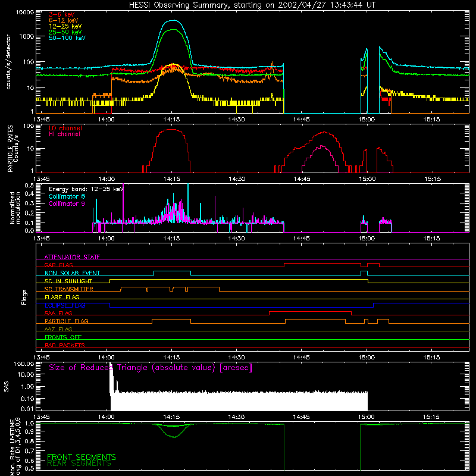This screenshot has width=476, height=476.
Task: Click the BAD PACKETS flag label
Action: coord(65,345)
